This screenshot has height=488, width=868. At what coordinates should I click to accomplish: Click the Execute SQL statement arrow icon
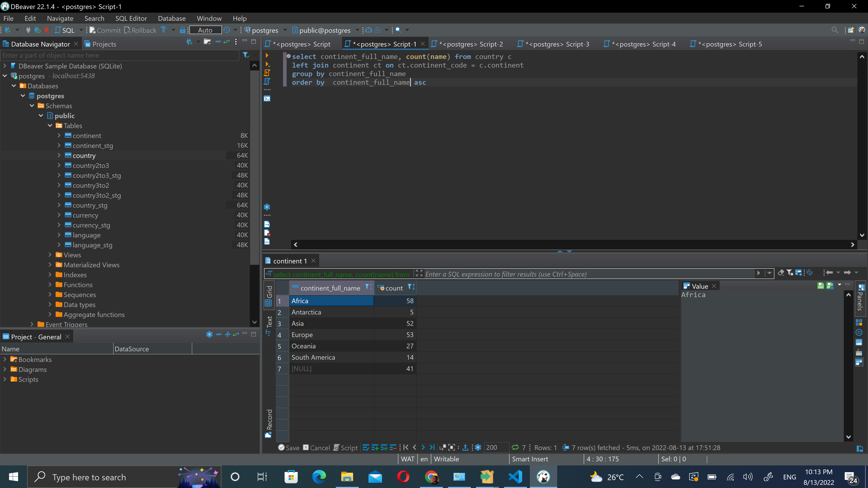point(267,55)
